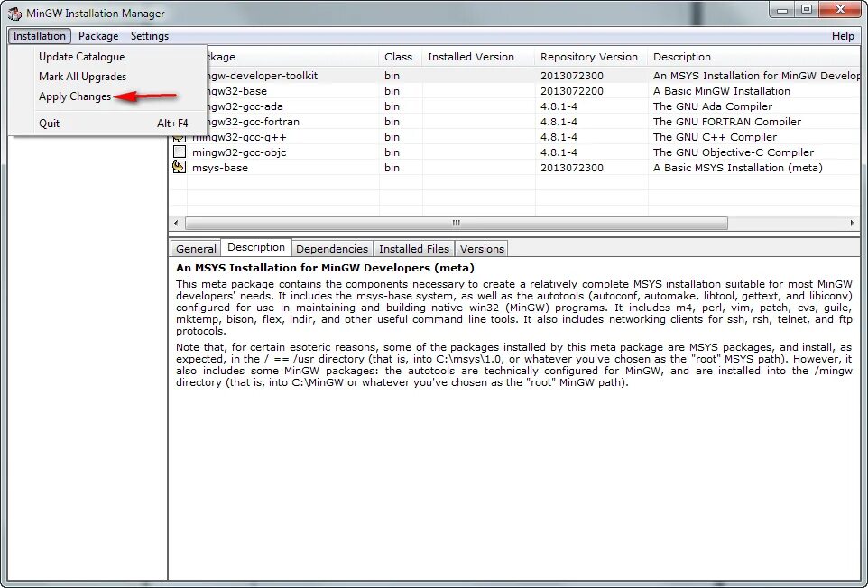Click the MinGW app icon in title bar
Screen dimensions: 868x588
pos(14,14)
